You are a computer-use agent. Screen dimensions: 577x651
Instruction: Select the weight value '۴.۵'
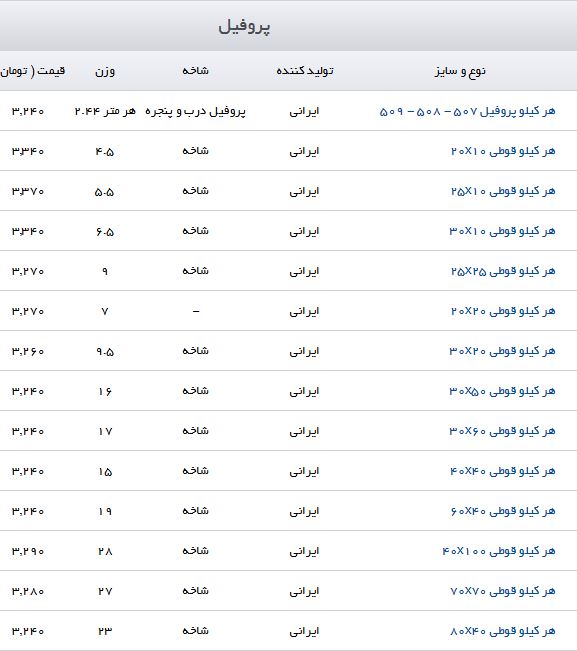click(105, 152)
